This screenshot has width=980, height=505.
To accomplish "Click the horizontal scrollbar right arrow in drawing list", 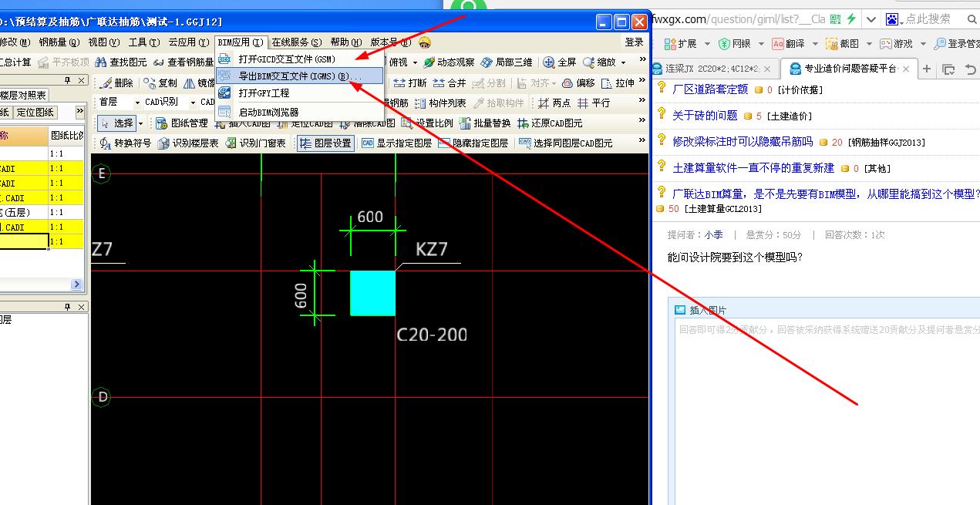I will 76,284.
